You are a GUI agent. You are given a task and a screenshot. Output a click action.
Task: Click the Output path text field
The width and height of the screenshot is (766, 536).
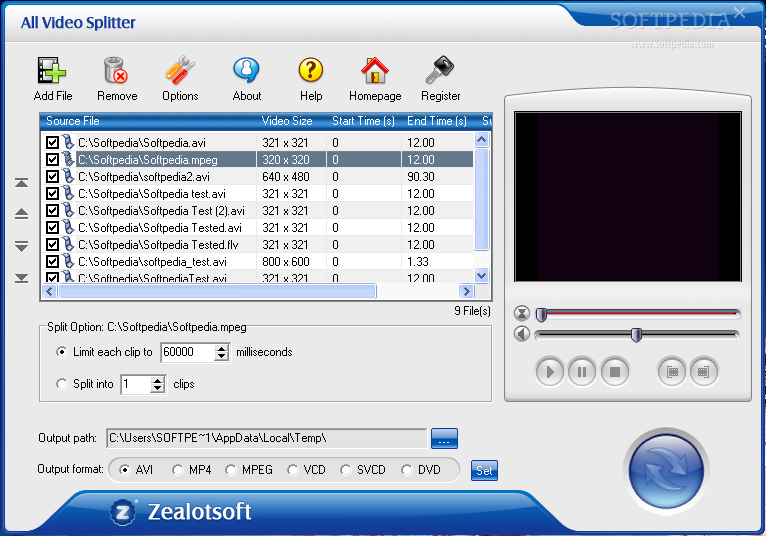(x=267, y=438)
